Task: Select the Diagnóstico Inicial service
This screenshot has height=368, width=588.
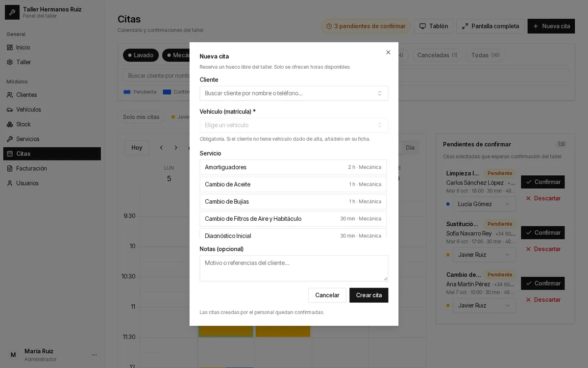Action: 293,234
